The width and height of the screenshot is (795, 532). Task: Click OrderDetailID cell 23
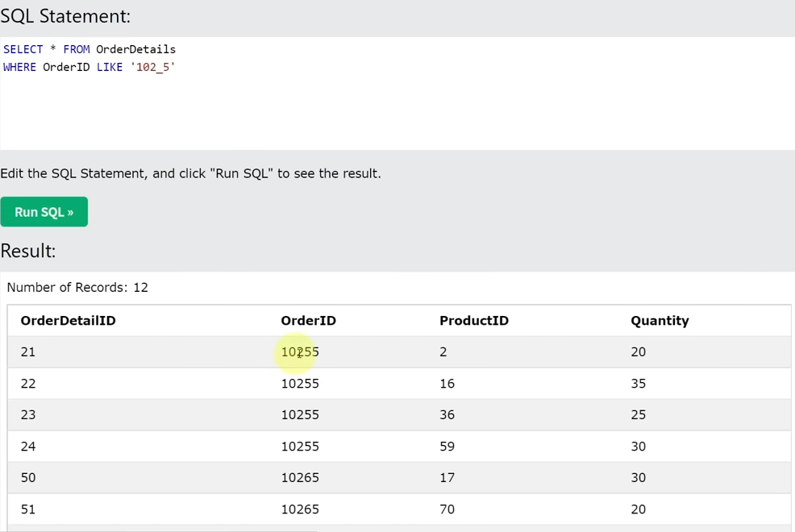[x=28, y=415]
